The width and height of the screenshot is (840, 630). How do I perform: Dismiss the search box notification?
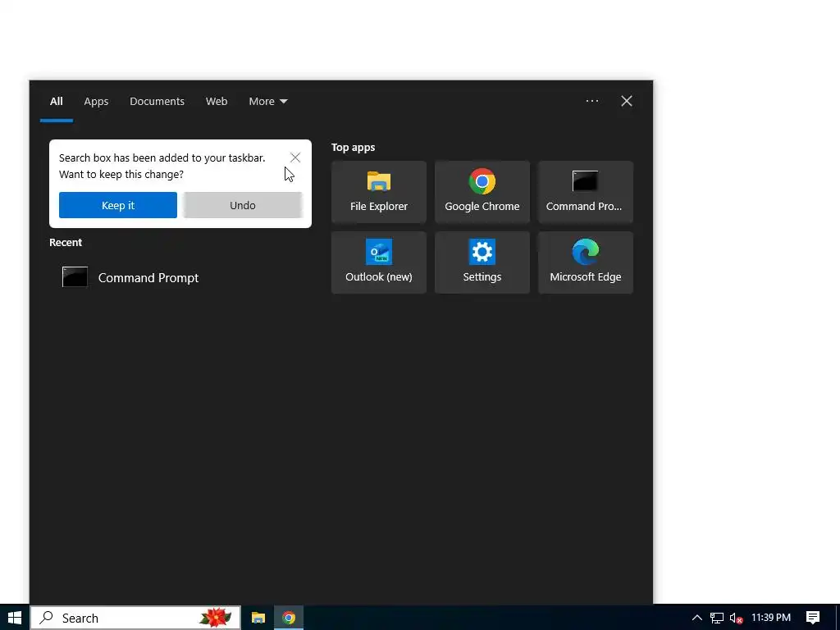tap(295, 157)
